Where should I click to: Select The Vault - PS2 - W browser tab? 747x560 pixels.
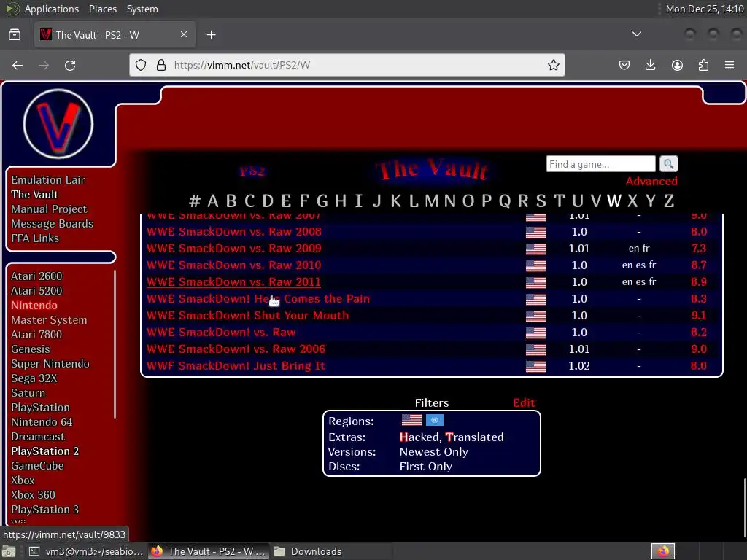pyautogui.click(x=115, y=34)
